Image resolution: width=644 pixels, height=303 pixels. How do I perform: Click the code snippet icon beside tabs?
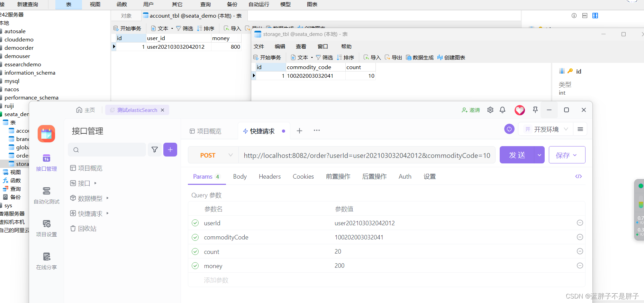click(579, 176)
